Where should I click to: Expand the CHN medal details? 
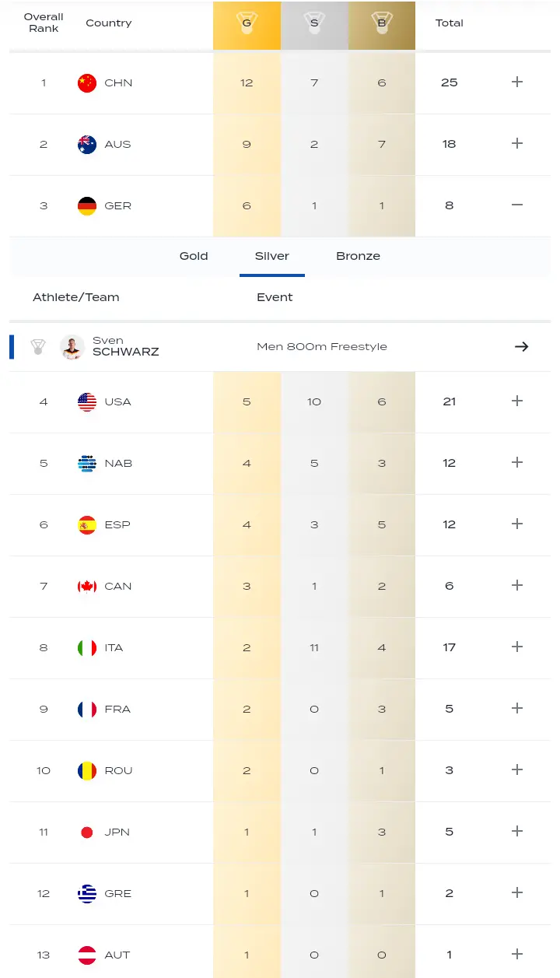(517, 82)
